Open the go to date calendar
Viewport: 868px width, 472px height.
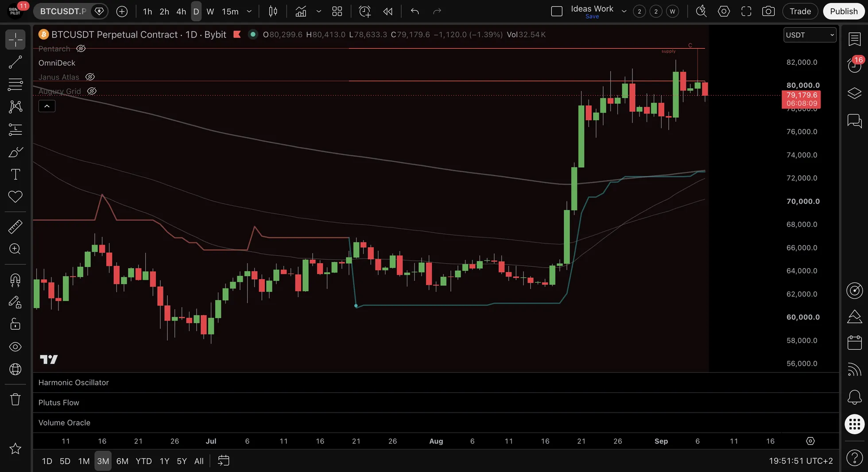pos(224,461)
